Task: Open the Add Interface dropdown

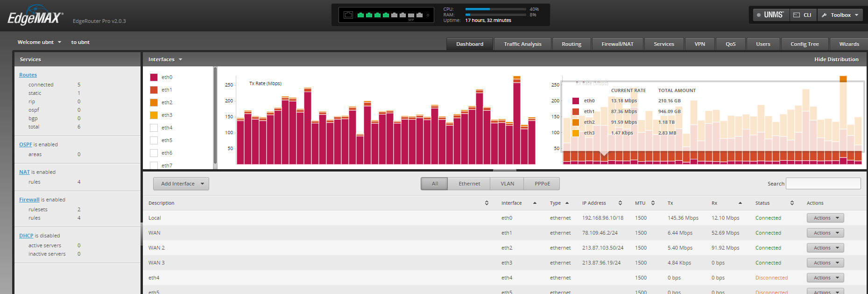Action: 181,184
